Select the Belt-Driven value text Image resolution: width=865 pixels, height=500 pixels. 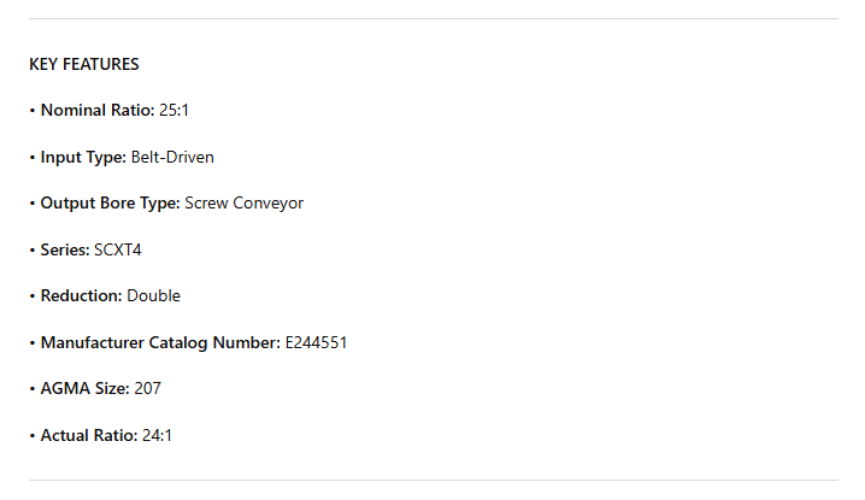tap(172, 157)
